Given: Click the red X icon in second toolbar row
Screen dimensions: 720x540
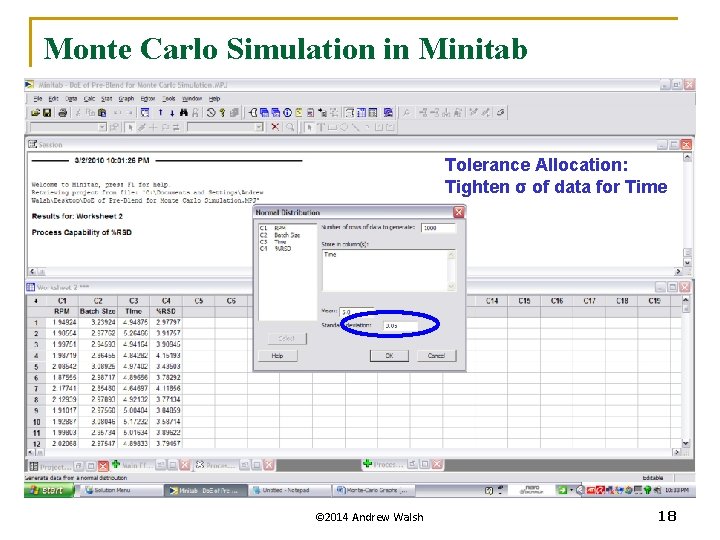Looking at the screenshot, I should pyautogui.click(x=275, y=127).
